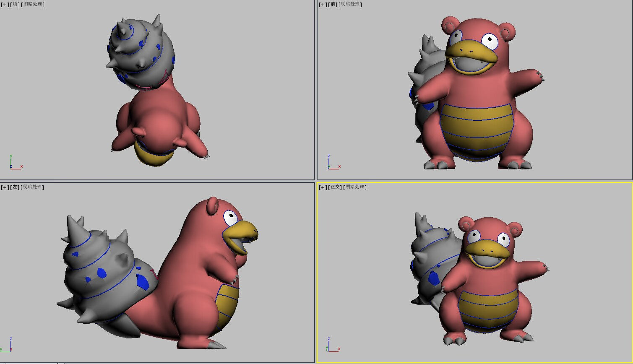Open 明暗处理 shading menu in 顶 viewport
This screenshot has width=633, height=364.
[x=33, y=4]
